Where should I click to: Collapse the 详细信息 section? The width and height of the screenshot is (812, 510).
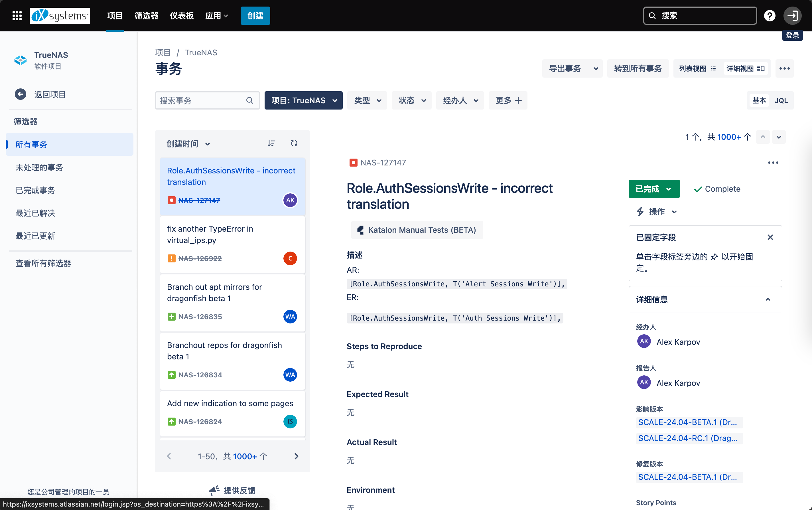[x=768, y=299]
